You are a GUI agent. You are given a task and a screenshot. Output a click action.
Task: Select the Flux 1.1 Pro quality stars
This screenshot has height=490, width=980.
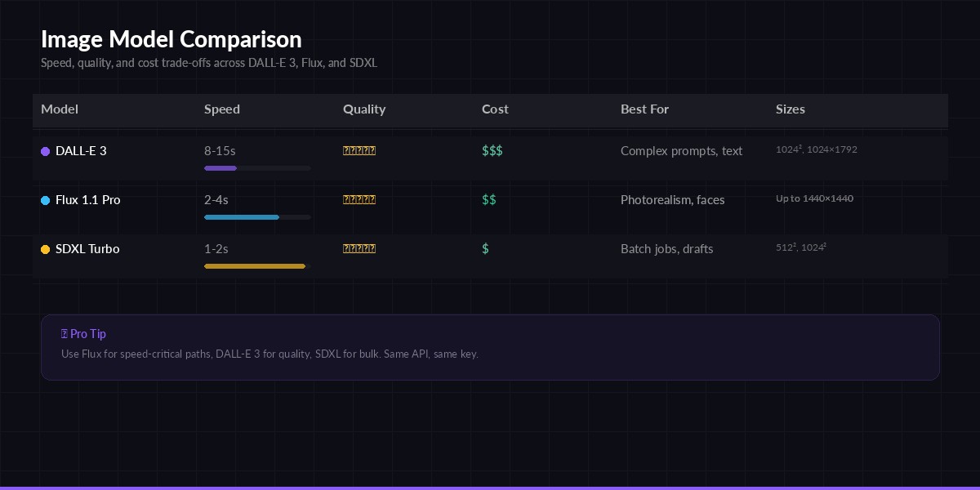pos(359,199)
